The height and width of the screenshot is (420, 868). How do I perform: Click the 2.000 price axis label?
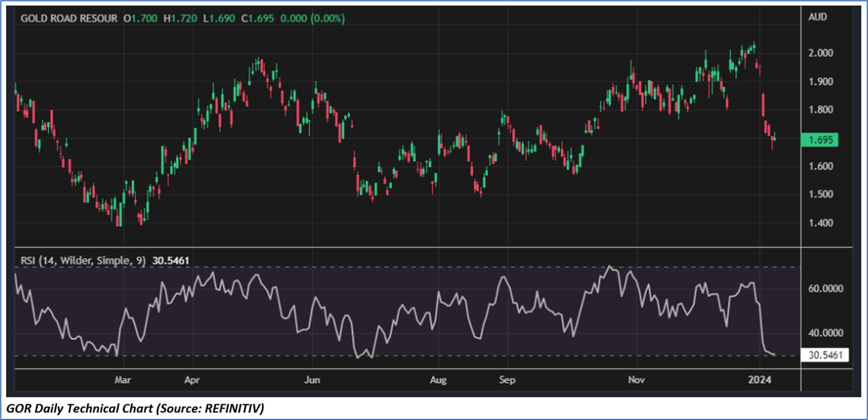[x=821, y=53]
